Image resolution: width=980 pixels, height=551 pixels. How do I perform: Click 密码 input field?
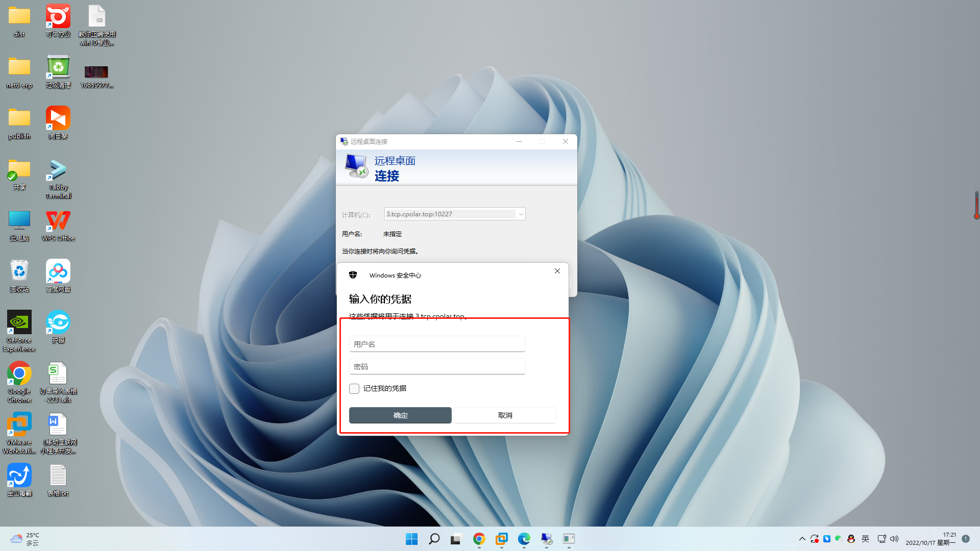coord(437,366)
